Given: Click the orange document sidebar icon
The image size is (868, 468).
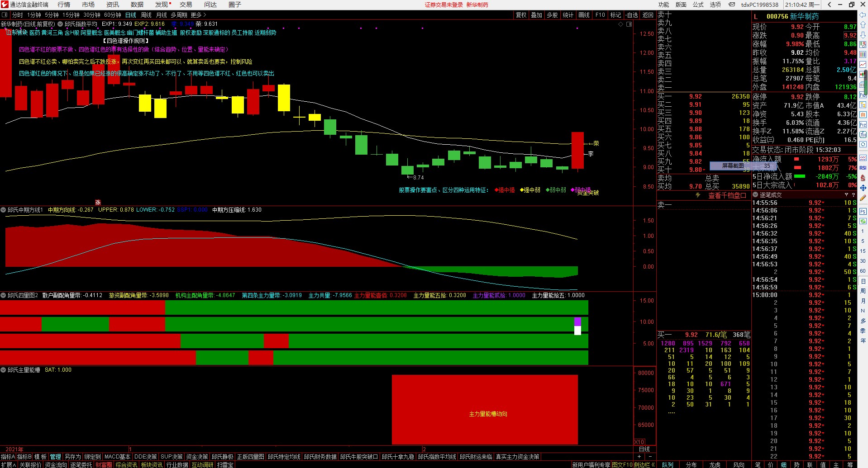Looking at the screenshot, I should point(863,114).
